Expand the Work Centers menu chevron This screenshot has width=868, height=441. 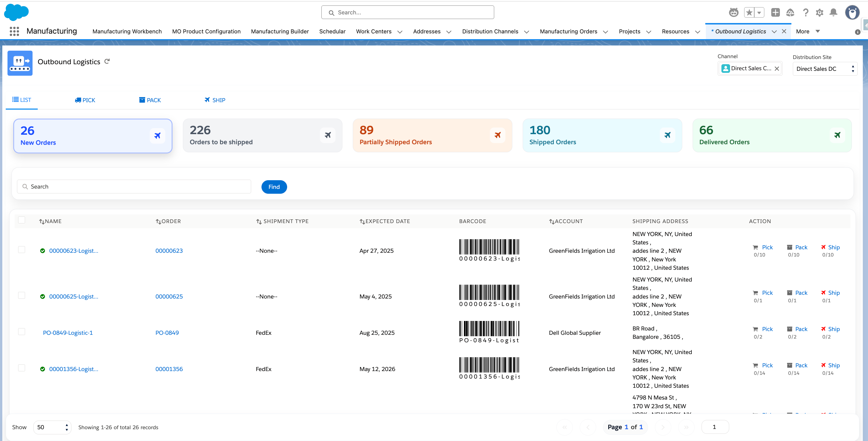pos(400,32)
